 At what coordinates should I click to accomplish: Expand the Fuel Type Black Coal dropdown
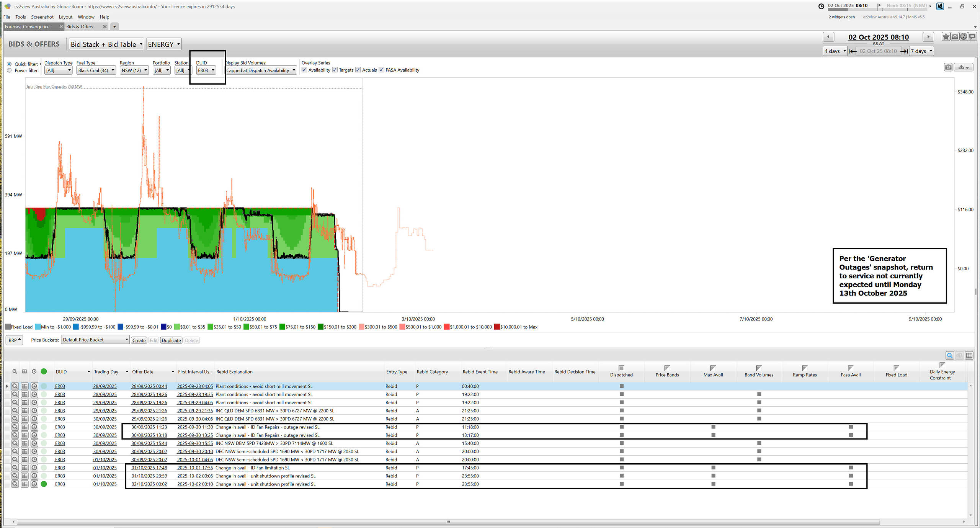[96, 70]
